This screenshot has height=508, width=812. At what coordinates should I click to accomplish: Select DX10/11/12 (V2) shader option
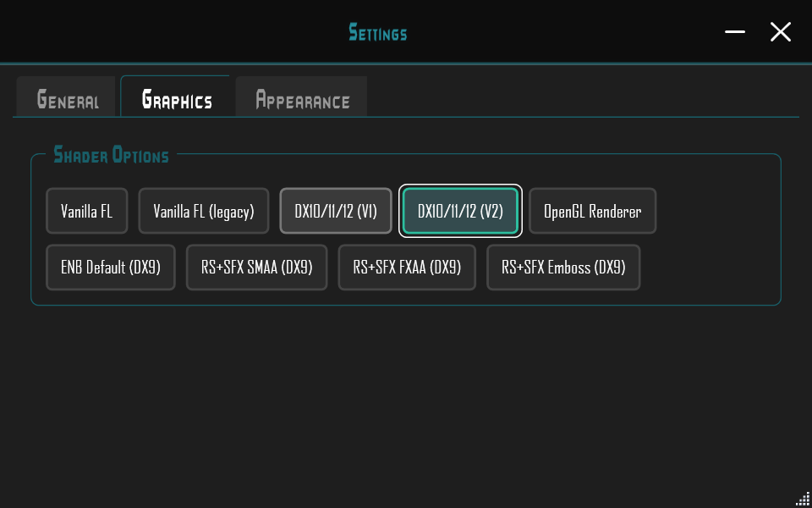[460, 211]
